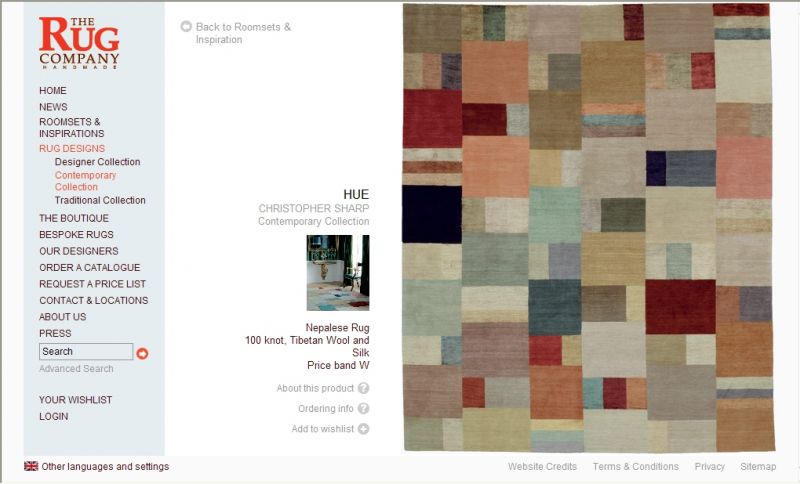Image resolution: width=800 pixels, height=484 pixels.
Task: Click the plus icon for Add to wishlist
Action: (x=363, y=429)
